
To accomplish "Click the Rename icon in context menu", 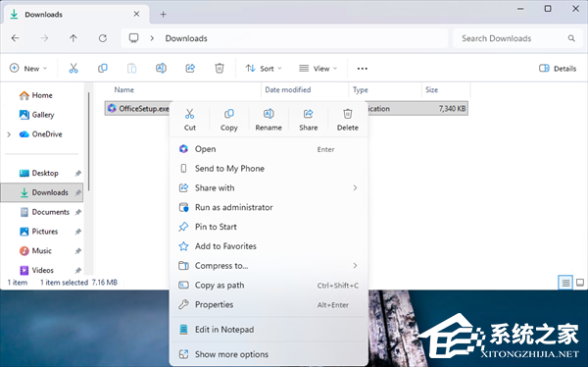I will 269,114.
